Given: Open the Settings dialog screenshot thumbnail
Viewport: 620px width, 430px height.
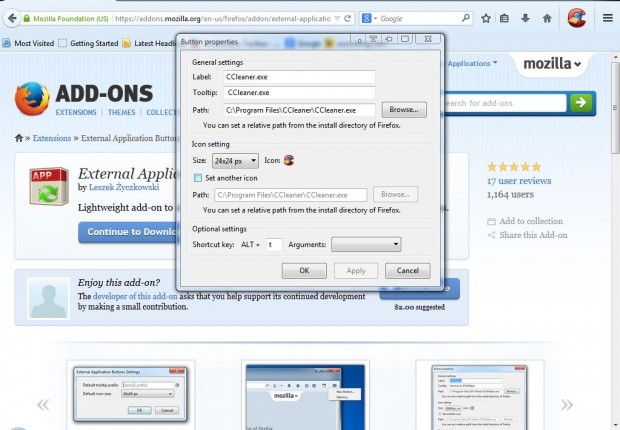Looking at the screenshot, I should point(130,394).
